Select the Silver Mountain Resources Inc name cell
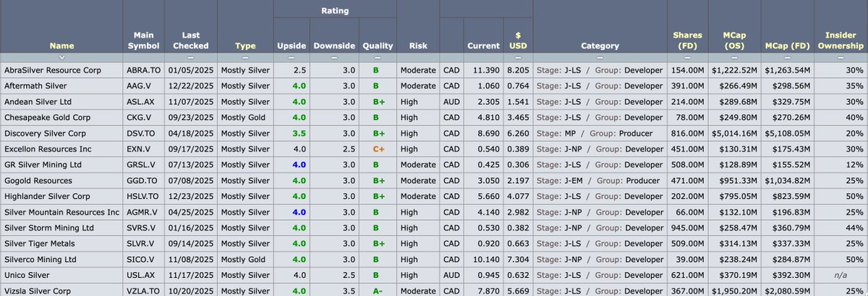 pos(61,211)
